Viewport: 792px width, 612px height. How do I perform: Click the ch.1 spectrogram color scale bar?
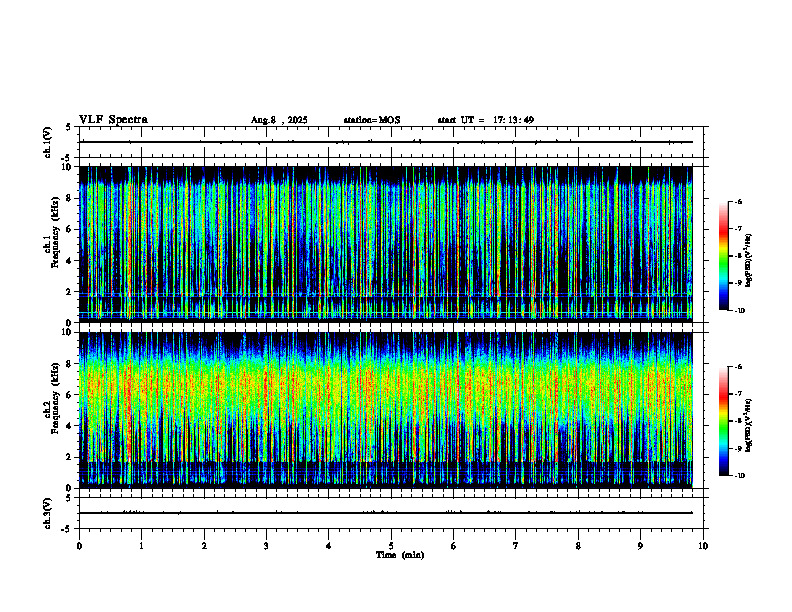coord(723,256)
